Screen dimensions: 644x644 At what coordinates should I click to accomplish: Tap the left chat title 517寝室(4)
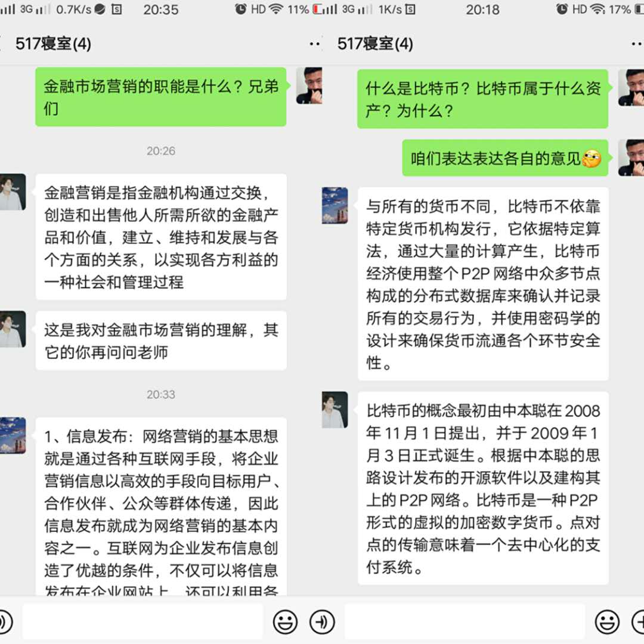pos(53,44)
